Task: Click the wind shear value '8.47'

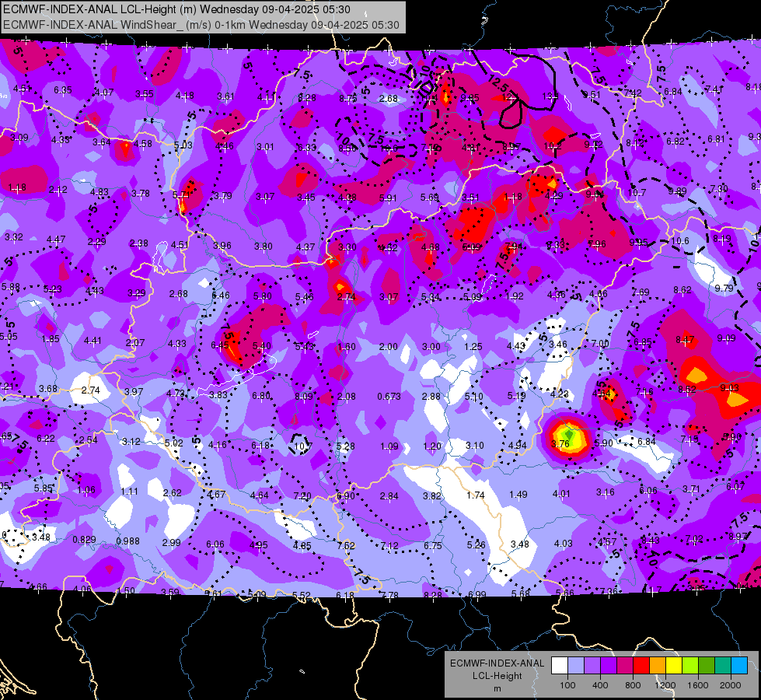Action: pos(685,340)
